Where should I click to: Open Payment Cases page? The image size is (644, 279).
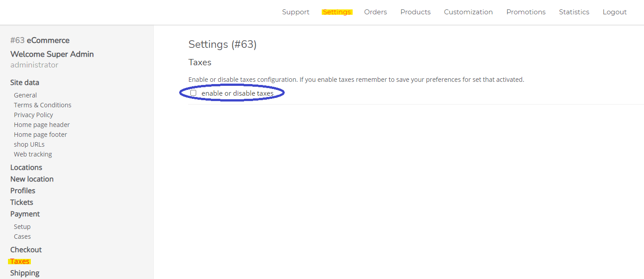click(x=22, y=237)
